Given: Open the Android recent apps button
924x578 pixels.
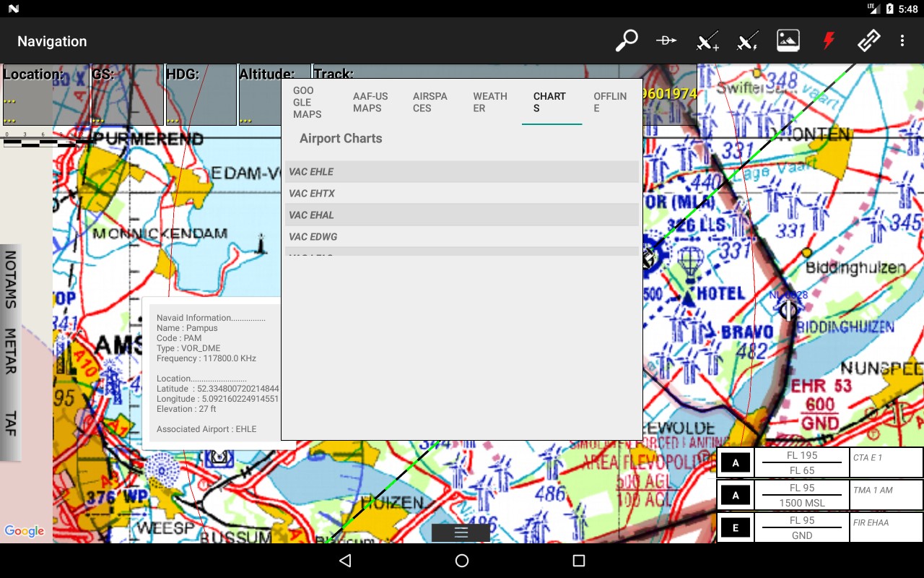Looking at the screenshot, I should point(576,561).
